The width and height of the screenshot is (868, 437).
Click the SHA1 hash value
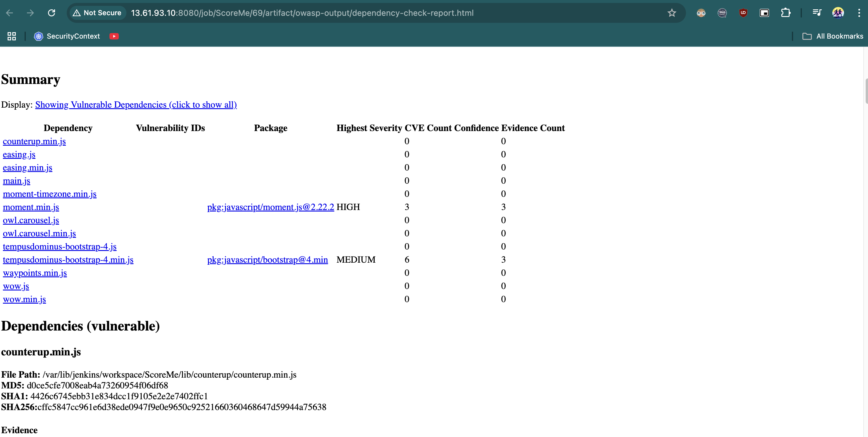click(119, 396)
